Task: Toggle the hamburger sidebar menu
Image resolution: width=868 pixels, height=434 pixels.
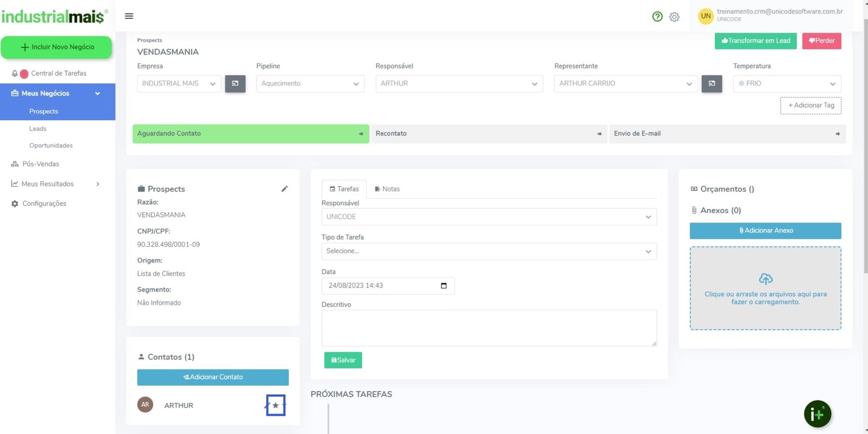Action: (129, 16)
